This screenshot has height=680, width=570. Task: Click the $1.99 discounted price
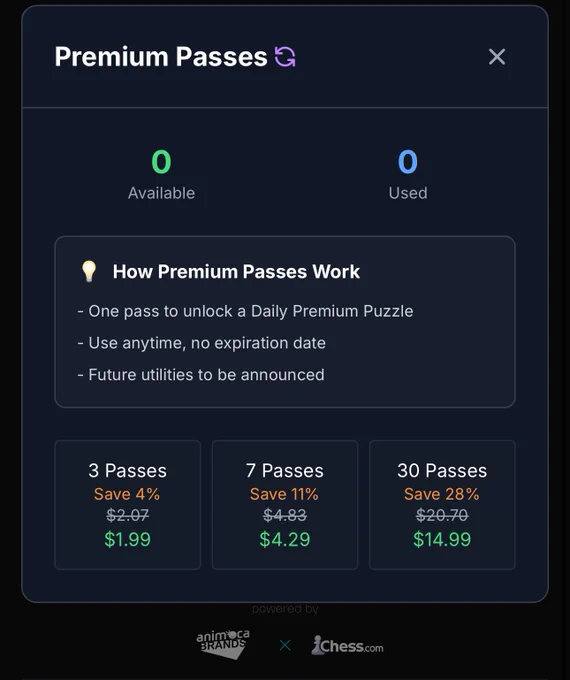coord(128,539)
